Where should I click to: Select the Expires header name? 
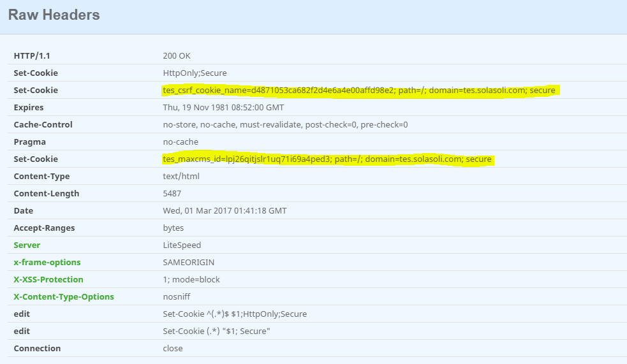coord(29,108)
